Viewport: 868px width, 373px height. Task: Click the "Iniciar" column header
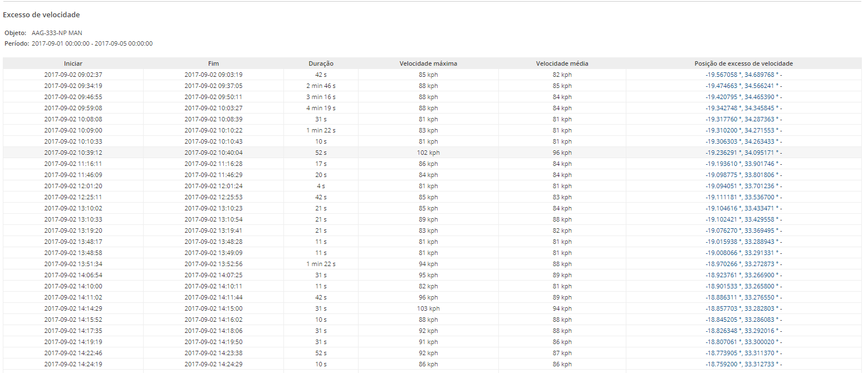click(x=73, y=63)
